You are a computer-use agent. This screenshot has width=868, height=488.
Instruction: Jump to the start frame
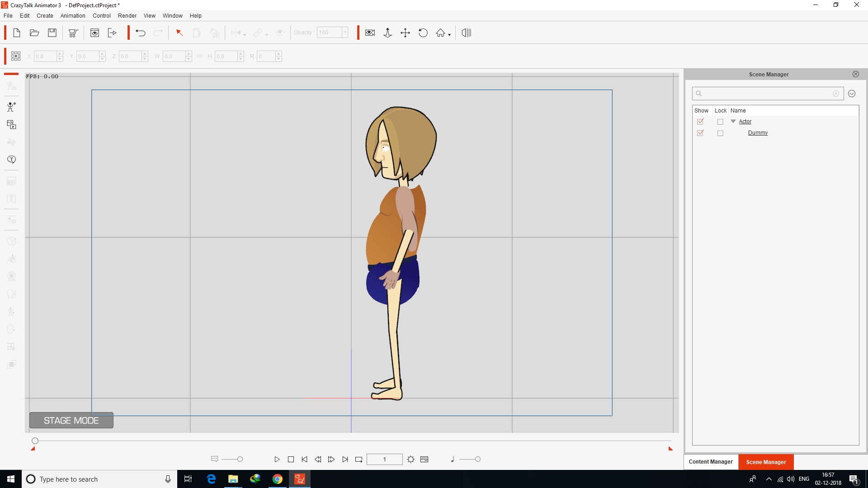tap(304, 459)
